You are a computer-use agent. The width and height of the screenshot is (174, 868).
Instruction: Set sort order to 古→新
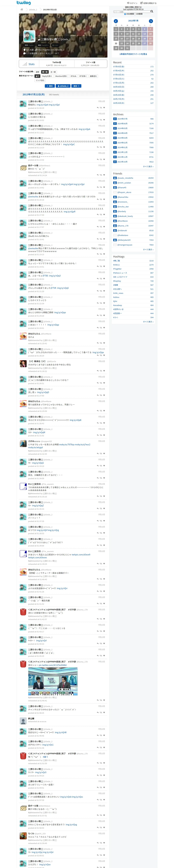point(53,72)
